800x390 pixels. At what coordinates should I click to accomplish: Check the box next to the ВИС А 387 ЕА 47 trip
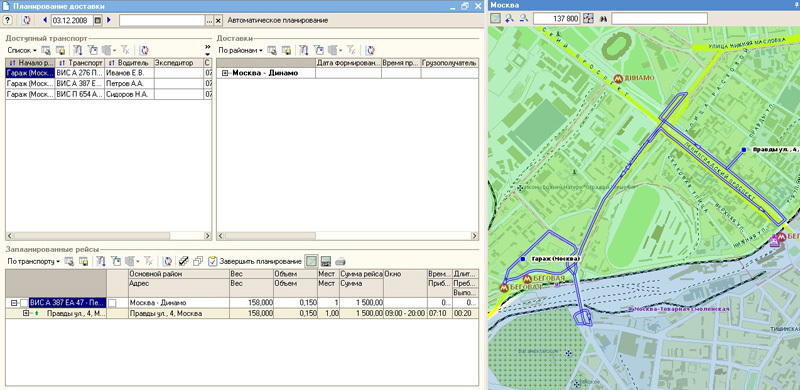click(x=24, y=303)
